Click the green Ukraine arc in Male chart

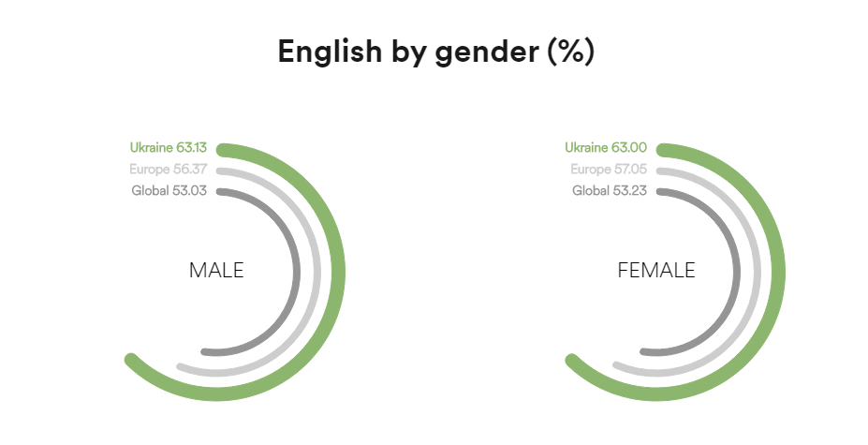pyautogui.click(x=338, y=272)
